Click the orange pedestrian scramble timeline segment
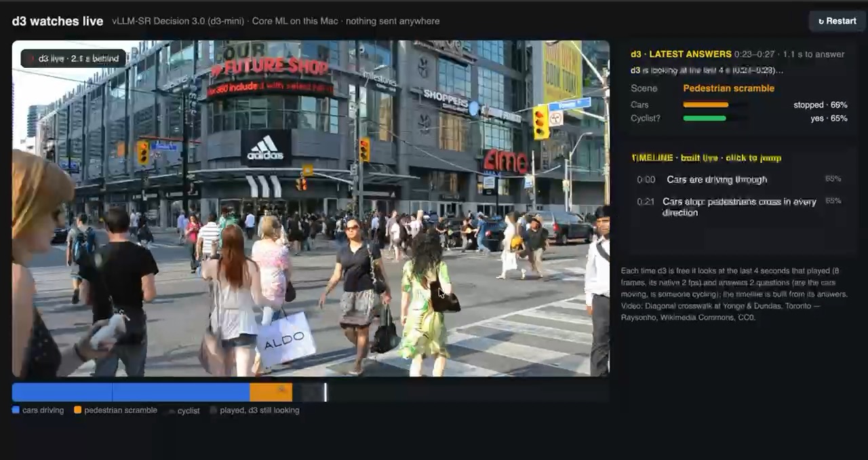The height and width of the screenshot is (460, 868). coord(271,392)
